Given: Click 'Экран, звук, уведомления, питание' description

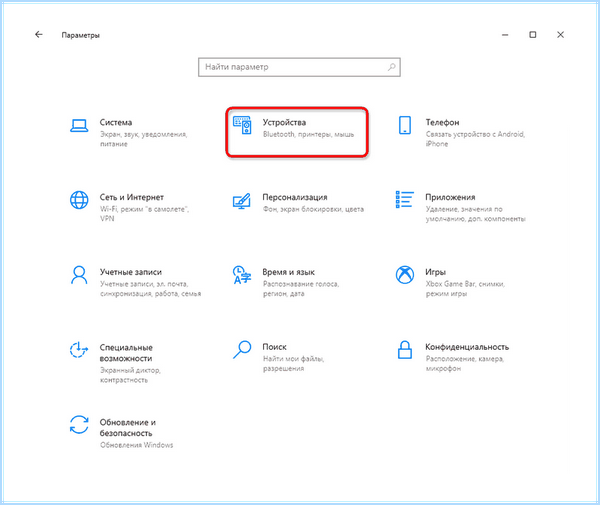Looking at the screenshot, I should (x=143, y=139).
